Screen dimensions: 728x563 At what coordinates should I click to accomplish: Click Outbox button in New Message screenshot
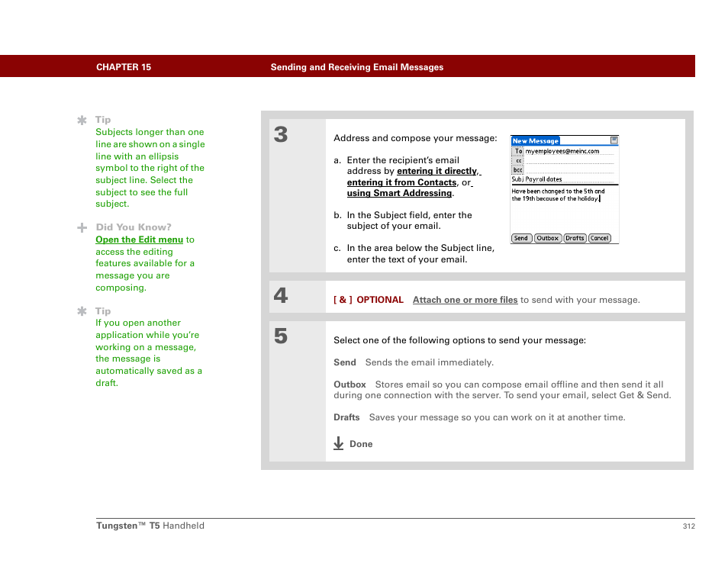[548, 238]
